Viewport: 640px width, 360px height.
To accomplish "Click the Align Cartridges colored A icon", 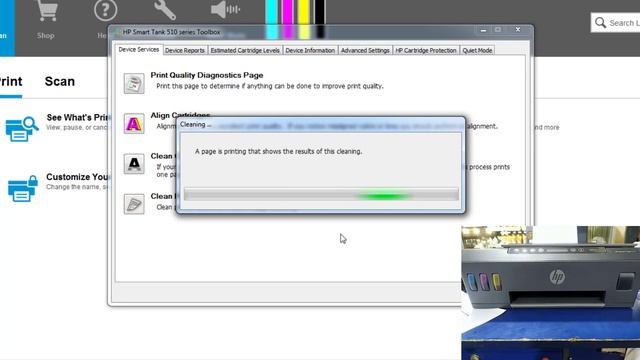I will click(134, 124).
